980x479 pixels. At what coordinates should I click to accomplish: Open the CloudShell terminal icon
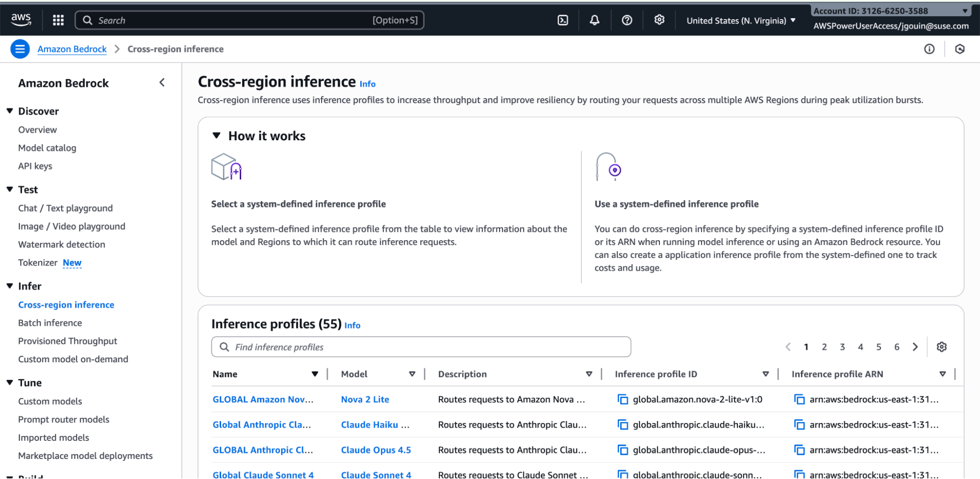tap(562, 20)
